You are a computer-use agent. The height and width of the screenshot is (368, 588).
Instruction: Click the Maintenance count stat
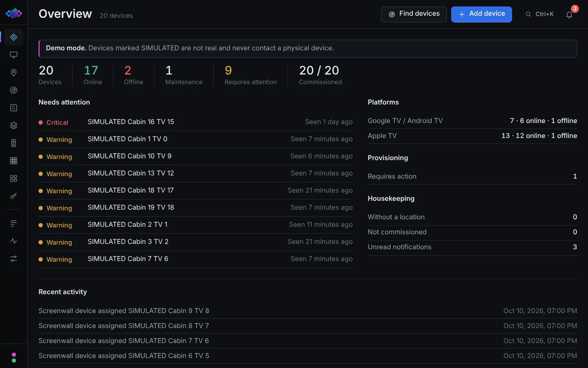(x=184, y=75)
